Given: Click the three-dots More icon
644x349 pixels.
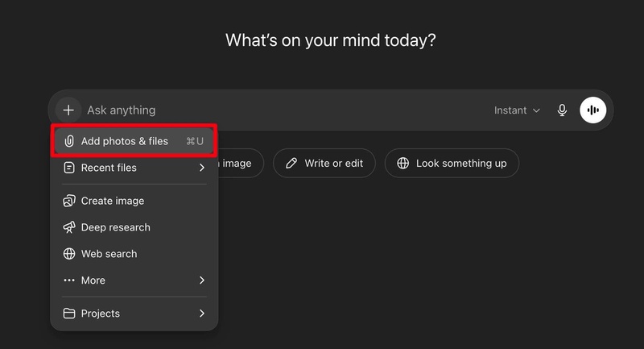Looking at the screenshot, I should click(x=69, y=280).
